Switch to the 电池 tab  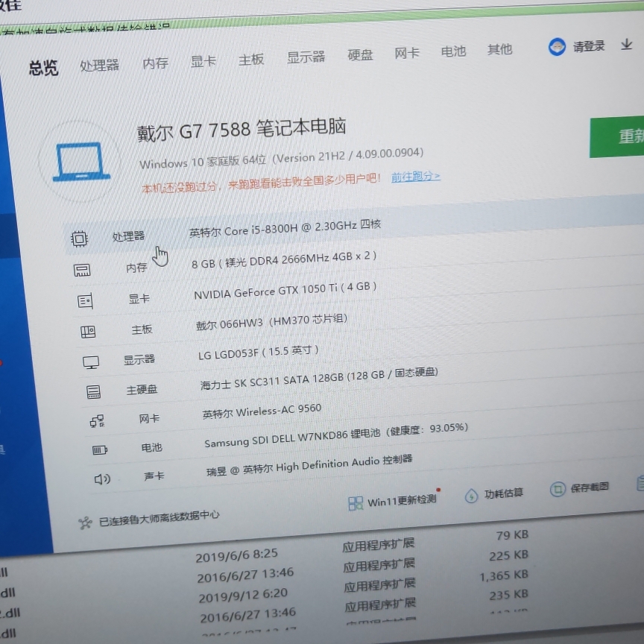pos(453,51)
